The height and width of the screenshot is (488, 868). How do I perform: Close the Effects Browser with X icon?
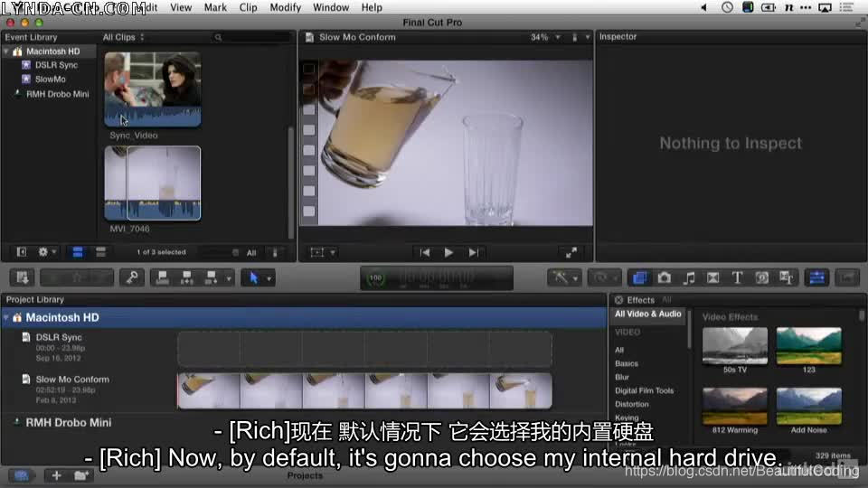click(x=618, y=300)
